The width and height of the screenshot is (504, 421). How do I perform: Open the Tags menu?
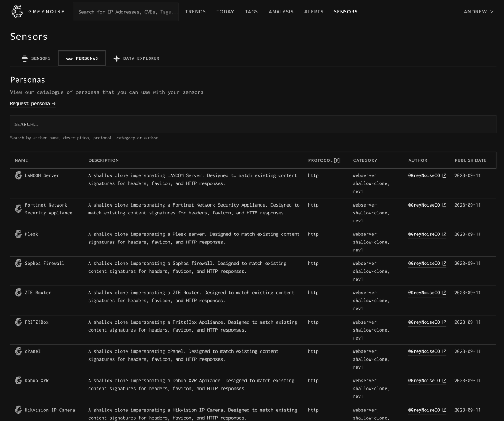(251, 12)
